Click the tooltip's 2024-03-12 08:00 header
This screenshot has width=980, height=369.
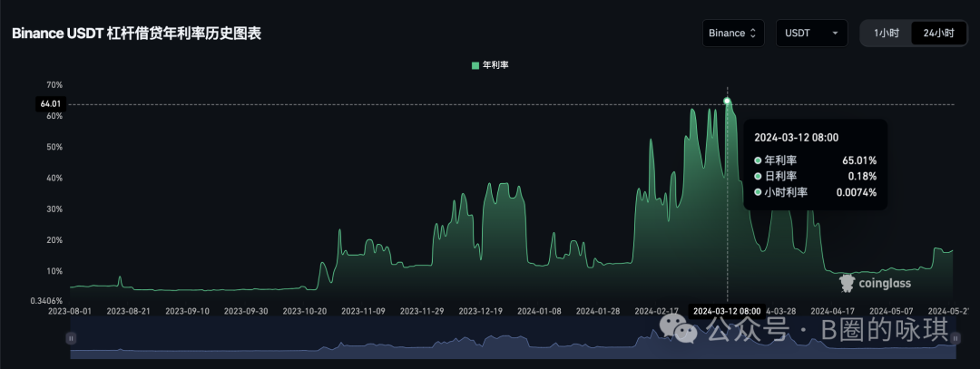(797, 138)
